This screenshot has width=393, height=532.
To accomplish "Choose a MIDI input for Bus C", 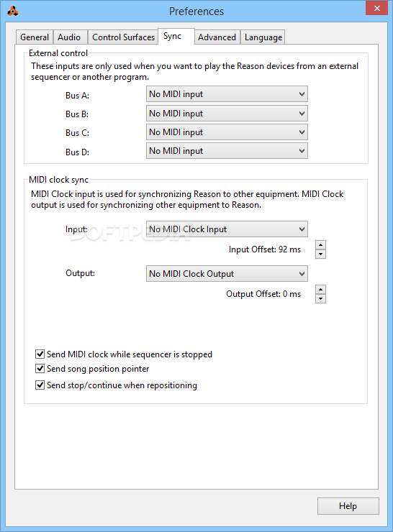I will [227, 132].
